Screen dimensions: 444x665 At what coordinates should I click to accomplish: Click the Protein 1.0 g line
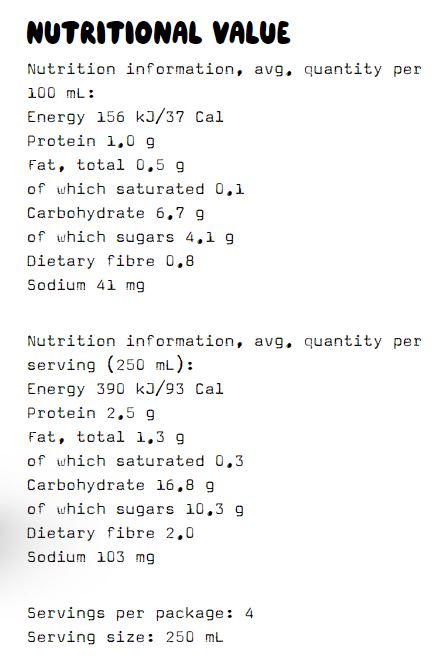click(x=91, y=142)
